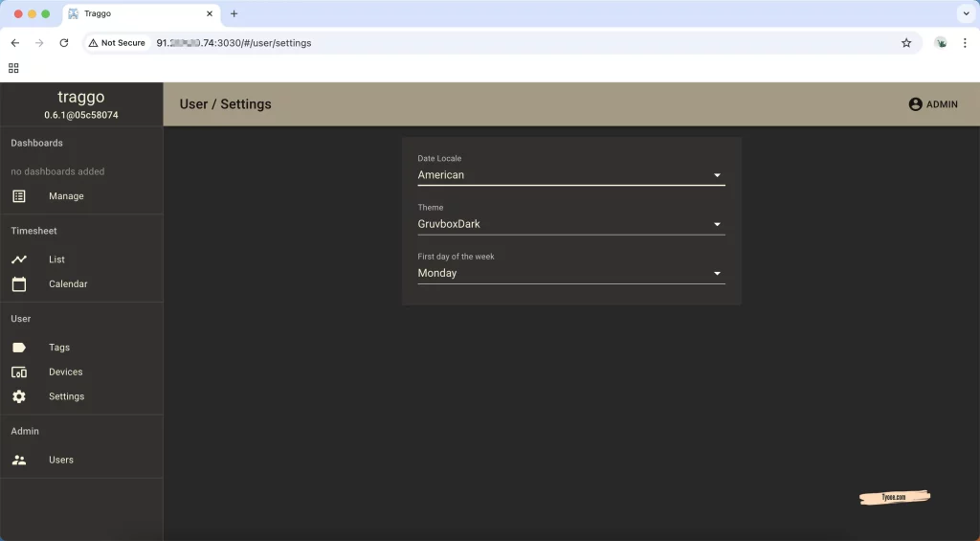Click the Devices icon in sidebar

tap(19, 372)
